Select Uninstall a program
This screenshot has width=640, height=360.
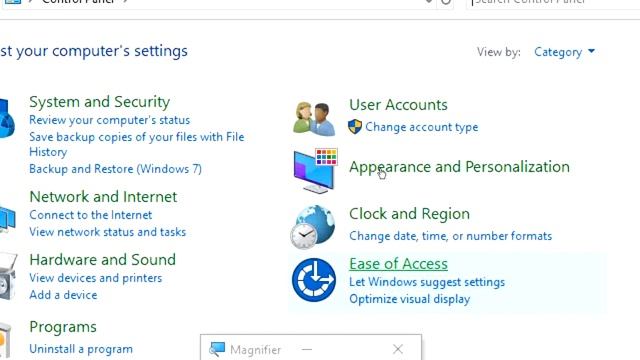[81, 349]
